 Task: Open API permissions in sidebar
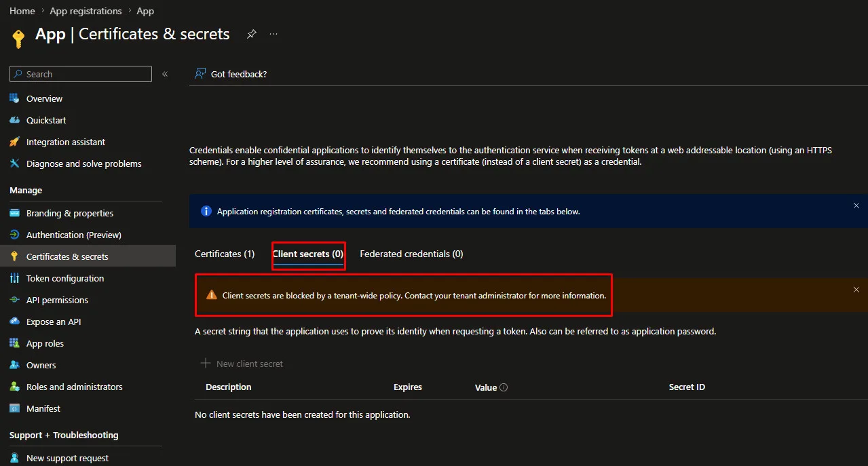(x=57, y=300)
